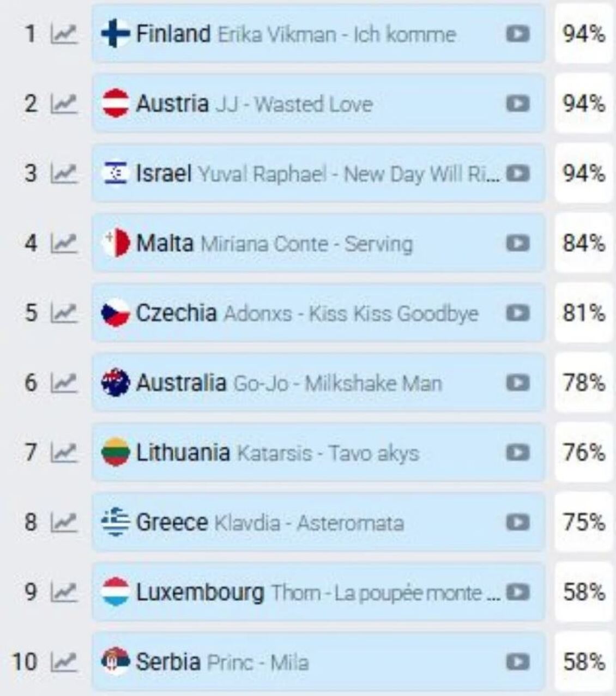Image resolution: width=616 pixels, height=696 pixels.
Task: Click the Czechia flag icon
Action: pyautogui.click(x=116, y=313)
